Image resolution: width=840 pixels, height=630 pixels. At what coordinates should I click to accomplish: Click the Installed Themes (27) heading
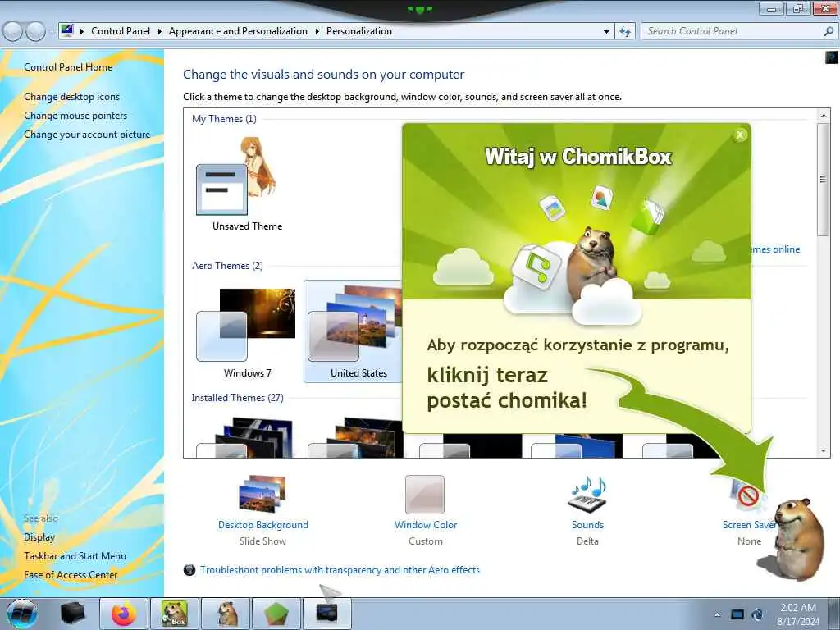237,398
